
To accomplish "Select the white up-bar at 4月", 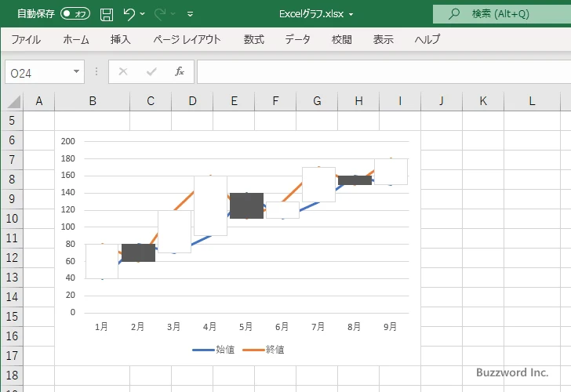I will [x=210, y=205].
